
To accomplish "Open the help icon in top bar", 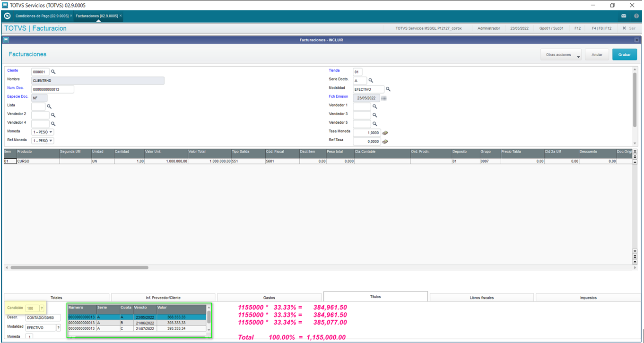I will (636, 16).
